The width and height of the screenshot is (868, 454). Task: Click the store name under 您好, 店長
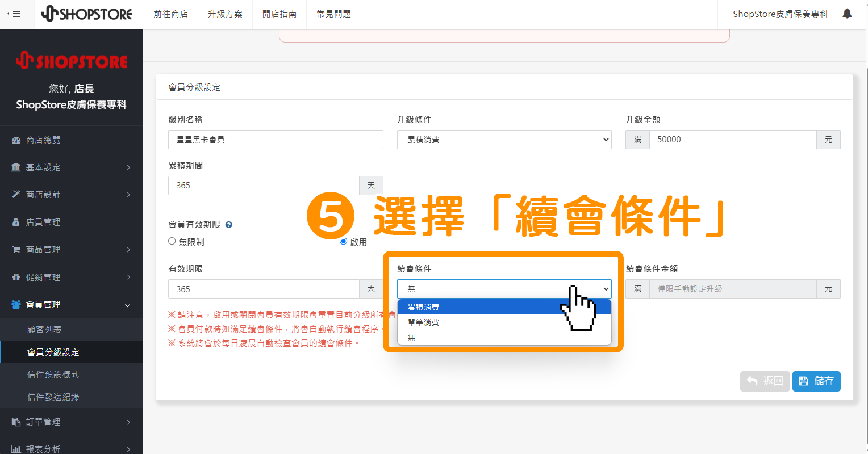72,105
